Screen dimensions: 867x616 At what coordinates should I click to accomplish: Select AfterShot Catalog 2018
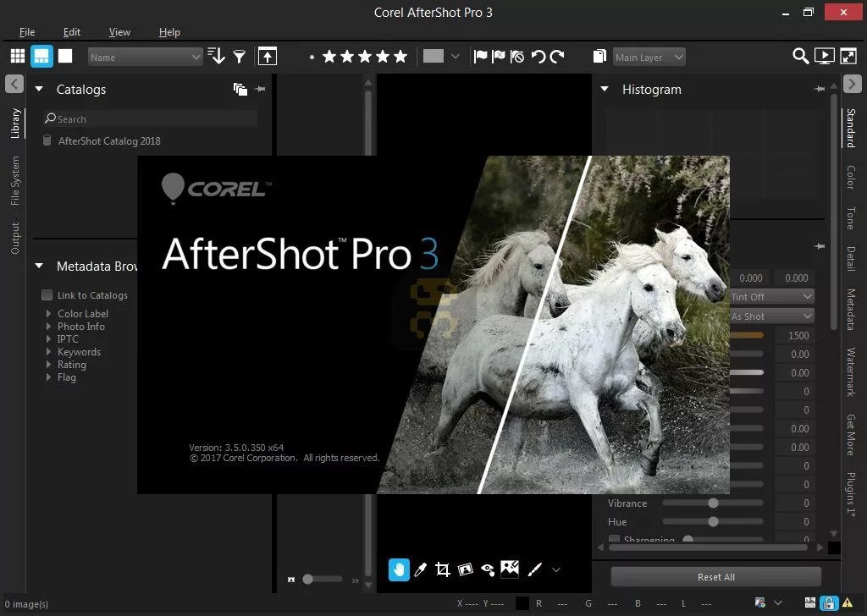[x=109, y=140]
